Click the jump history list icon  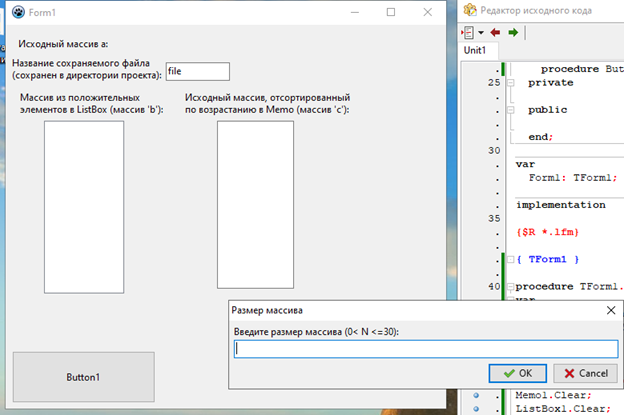(x=468, y=32)
